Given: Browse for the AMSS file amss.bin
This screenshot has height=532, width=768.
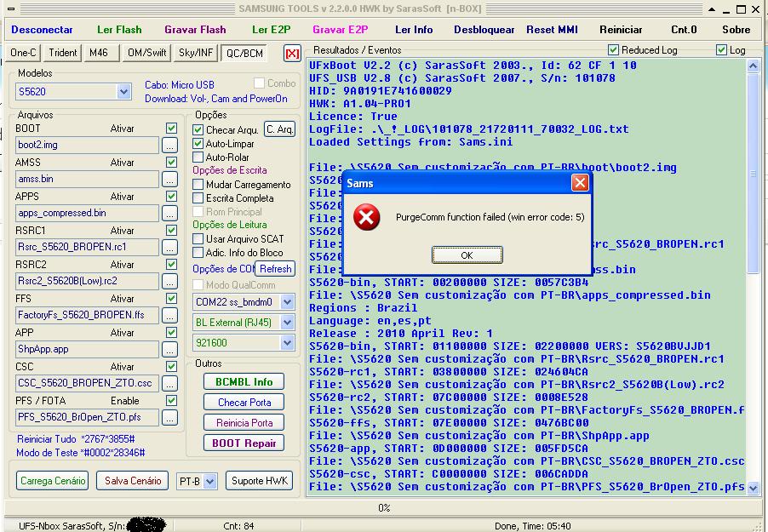Looking at the screenshot, I should 169,180.
